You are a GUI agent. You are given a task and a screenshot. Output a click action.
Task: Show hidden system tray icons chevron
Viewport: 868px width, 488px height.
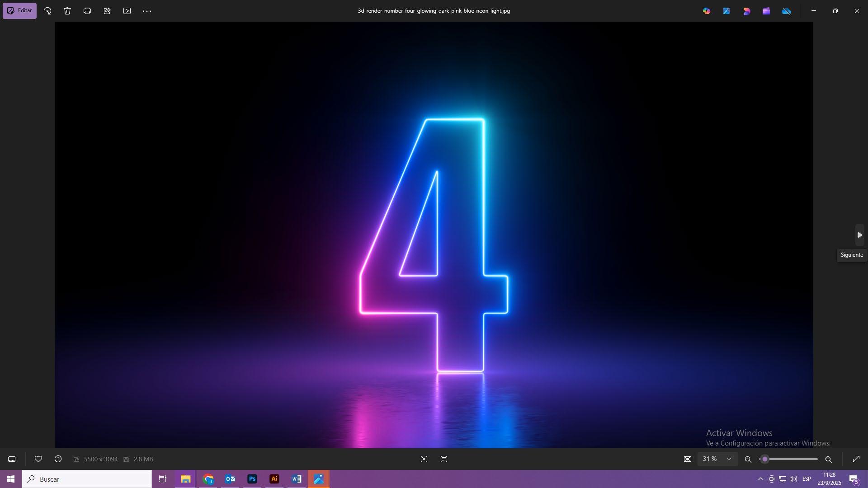pyautogui.click(x=760, y=479)
